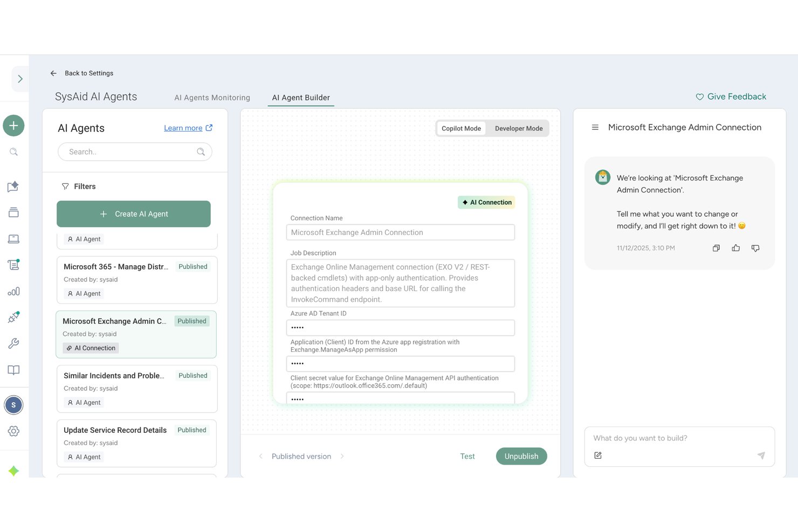
Task: Select Update Service Record Details agent card
Action: [x=136, y=443]
